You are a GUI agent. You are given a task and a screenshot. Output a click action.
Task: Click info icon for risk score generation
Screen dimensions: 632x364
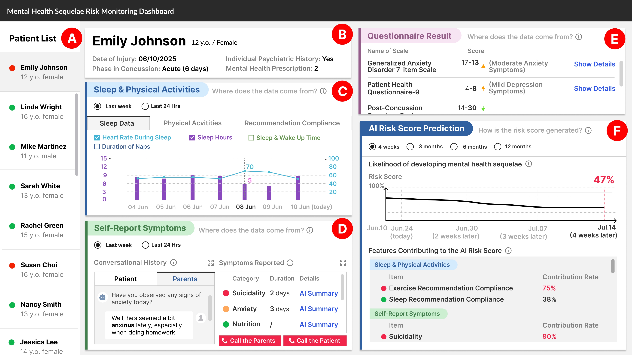click(588, 131)
